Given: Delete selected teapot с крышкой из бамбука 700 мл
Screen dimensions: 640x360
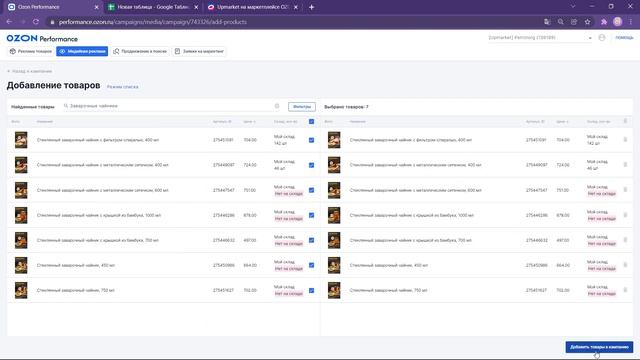Looking at the screenshot, I should pos(625,240).
